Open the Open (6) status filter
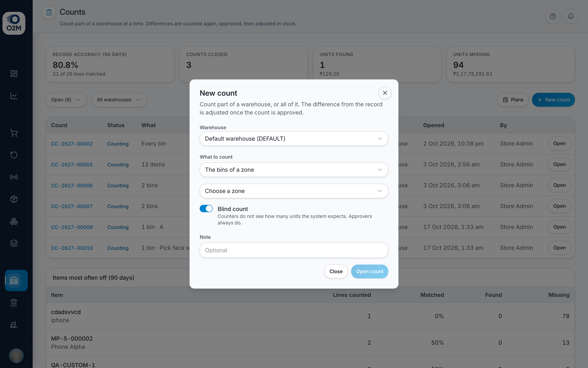The image size is (588, 368). (x=66, y=100)
